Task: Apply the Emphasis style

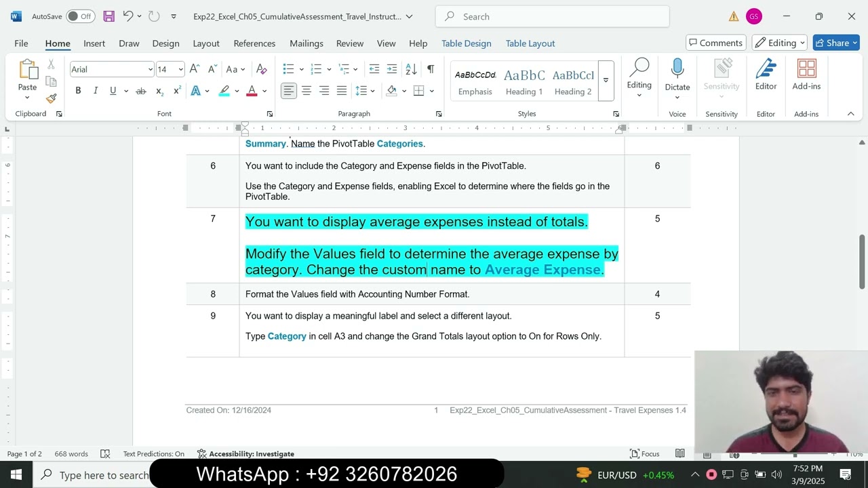Action: tap(475, 80)
